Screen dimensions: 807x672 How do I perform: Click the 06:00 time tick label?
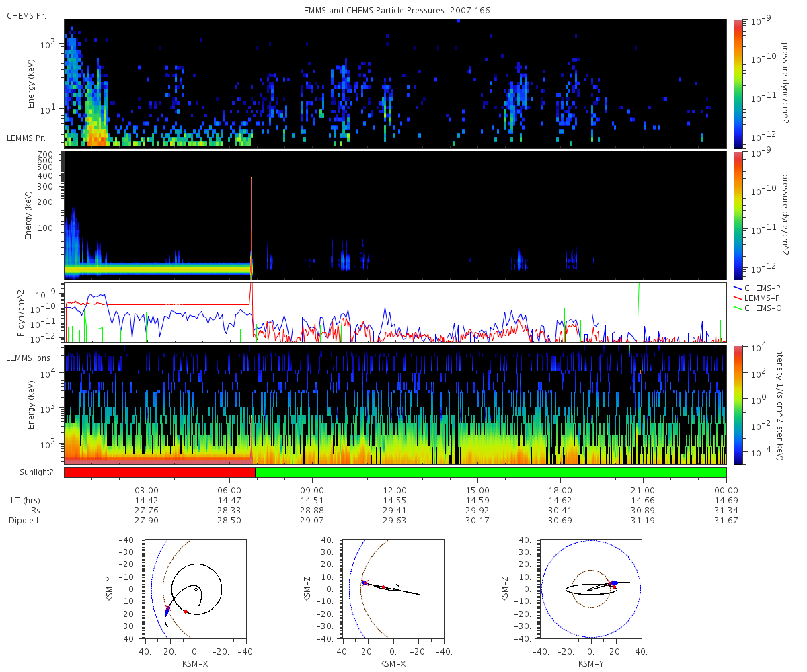(229, 490)
